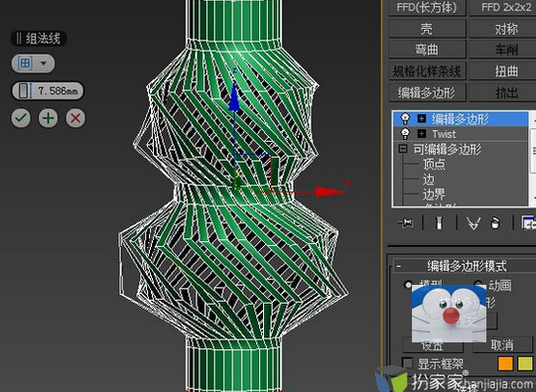Click the 取消 button
Image resolution: width=536 pixels, height=392 pixels.
pos(502,344)
